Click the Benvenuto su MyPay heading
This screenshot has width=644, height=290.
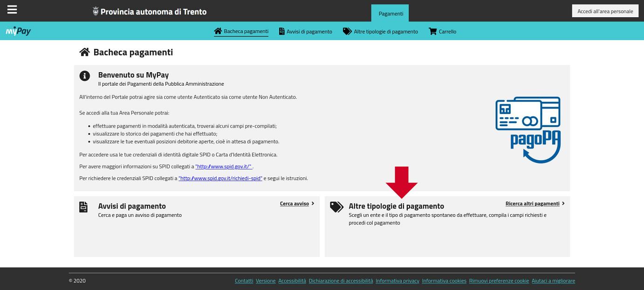133,75
